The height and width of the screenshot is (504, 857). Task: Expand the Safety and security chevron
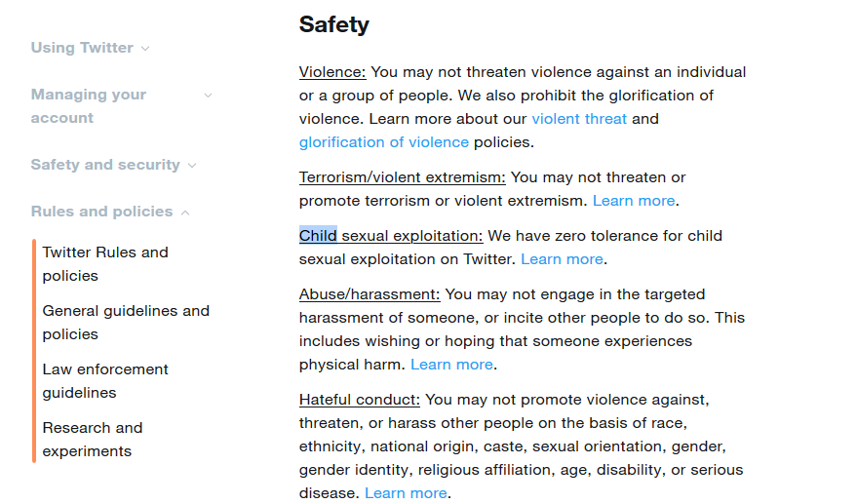pos(192,166)
